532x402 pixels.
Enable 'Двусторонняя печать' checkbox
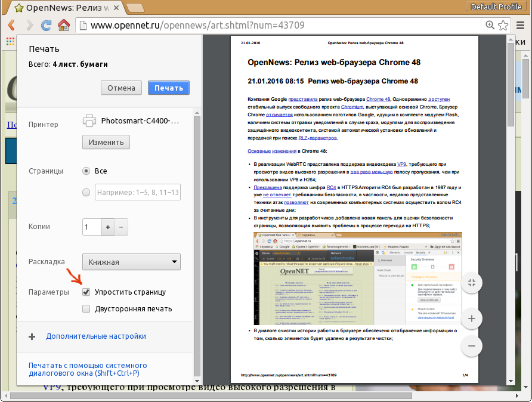coord(86,309)
